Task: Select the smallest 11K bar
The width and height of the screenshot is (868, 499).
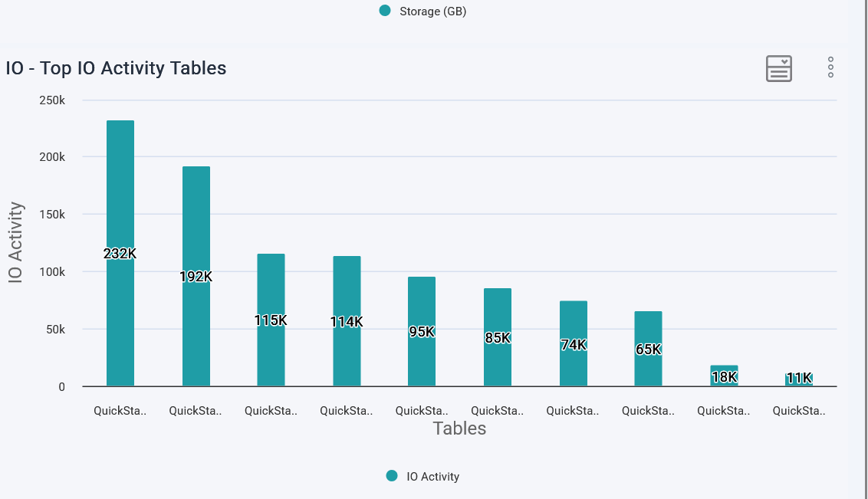Action: click(799, 380)
